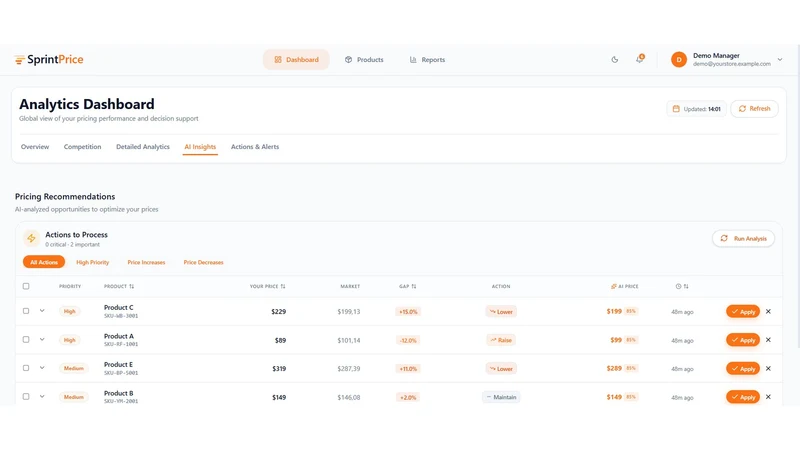Viewport: 800px width, 450px height.
Task: Check the Product C row checkbox
Action: [26, 311]
